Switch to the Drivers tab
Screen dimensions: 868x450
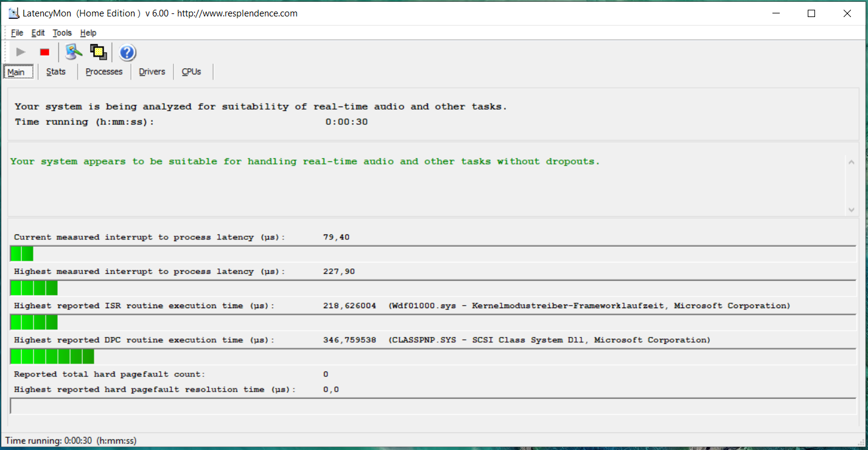pos(152,72)
